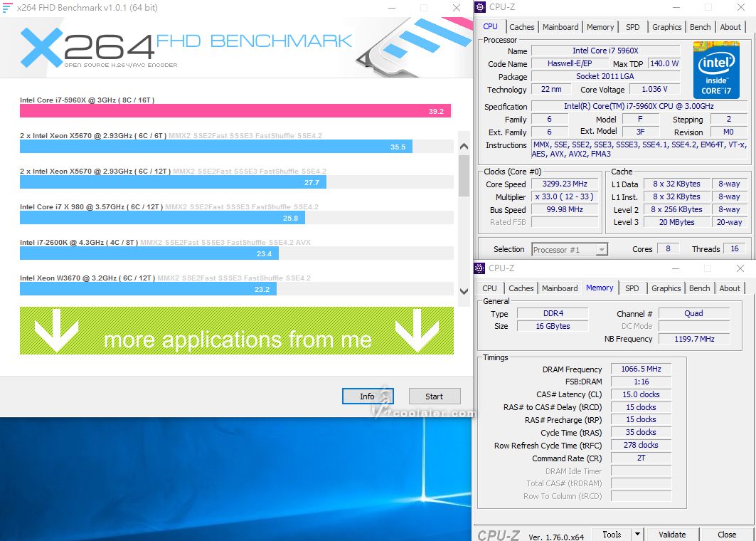756x541 pixels.
Task: Click the scroll down arrow in benchmark list
Action: pyautogui.click(x=464, y=291)
